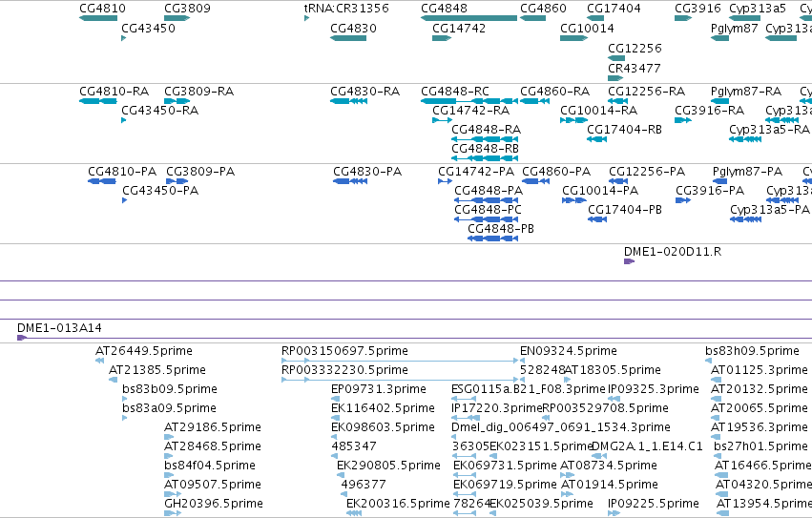The height and width of the screenshot is (518, 812).
Task: Click the CG3916-RA transcript label
Action: (x=710, y=111)
